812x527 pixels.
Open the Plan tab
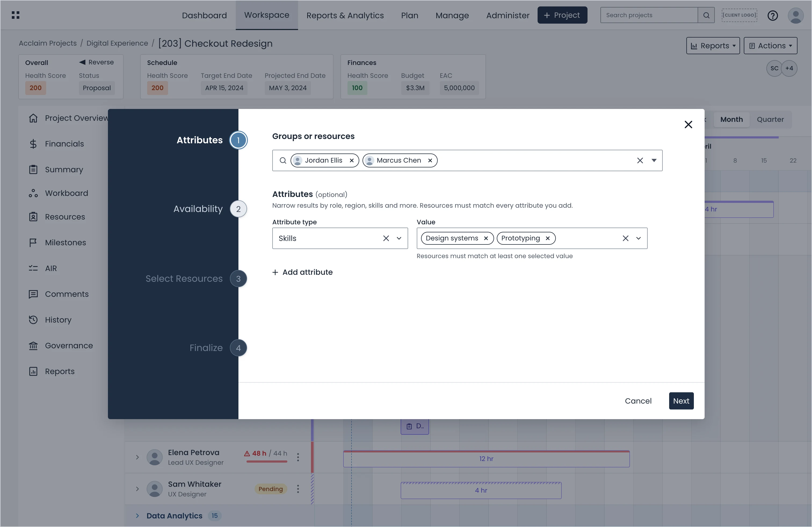[x=409, y=15]
